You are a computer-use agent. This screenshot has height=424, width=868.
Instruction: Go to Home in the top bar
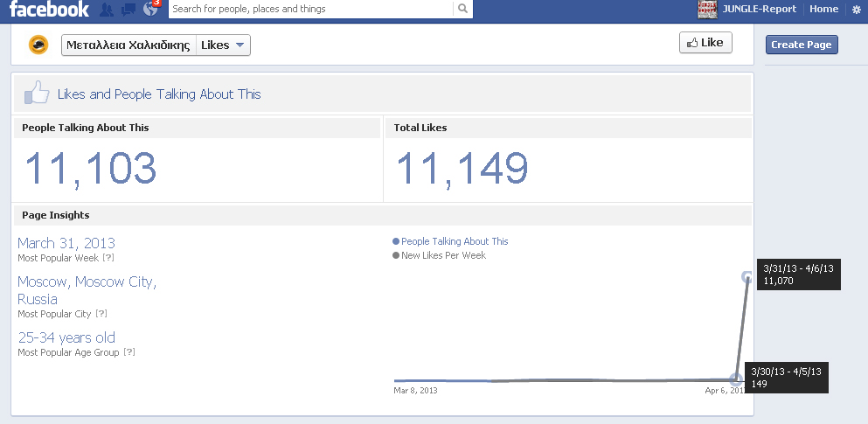click(823, 9)
